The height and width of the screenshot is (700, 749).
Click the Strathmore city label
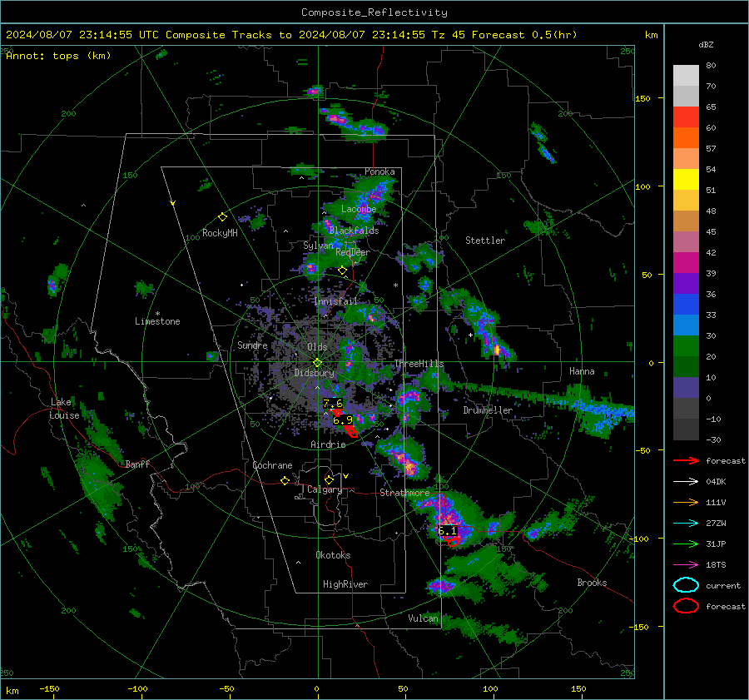404,493
